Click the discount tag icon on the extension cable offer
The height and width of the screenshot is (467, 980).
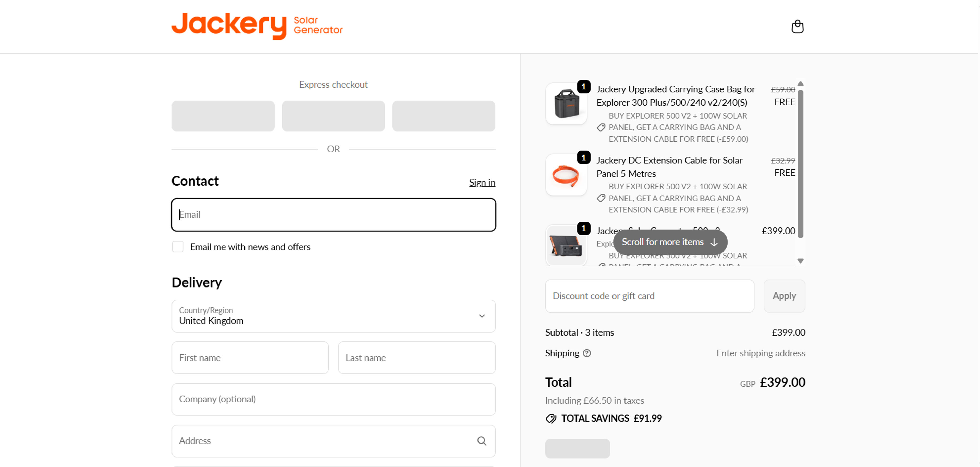tap(601, 198)
